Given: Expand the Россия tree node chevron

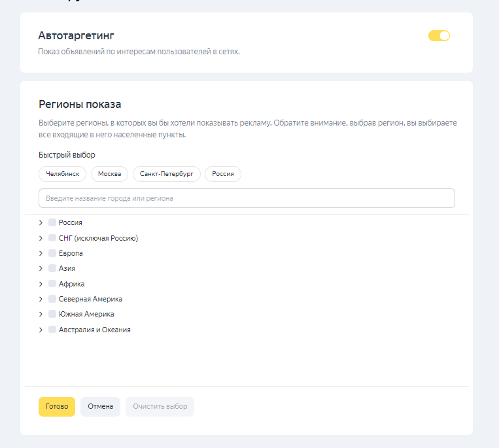Looking at the screenshot, I should coord(41,223).
